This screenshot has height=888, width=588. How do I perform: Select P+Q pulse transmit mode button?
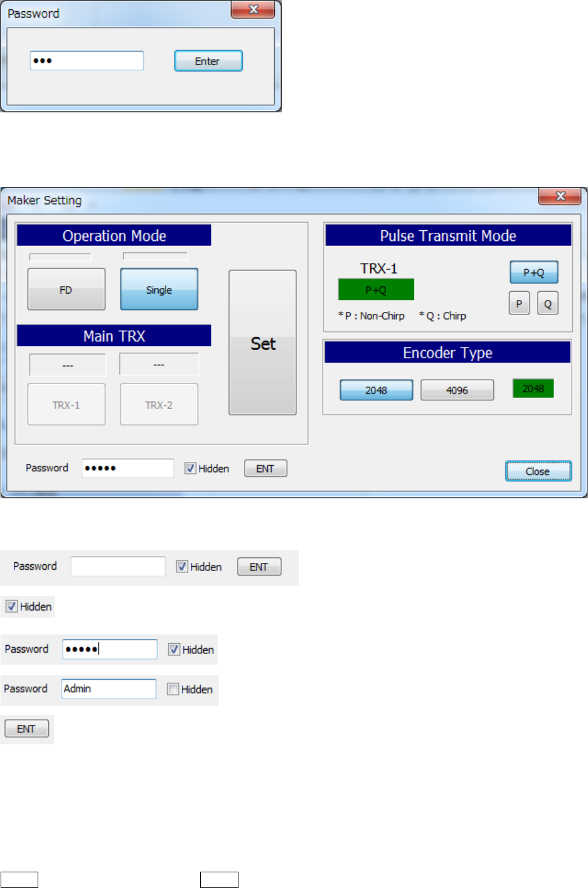[534, 272]
